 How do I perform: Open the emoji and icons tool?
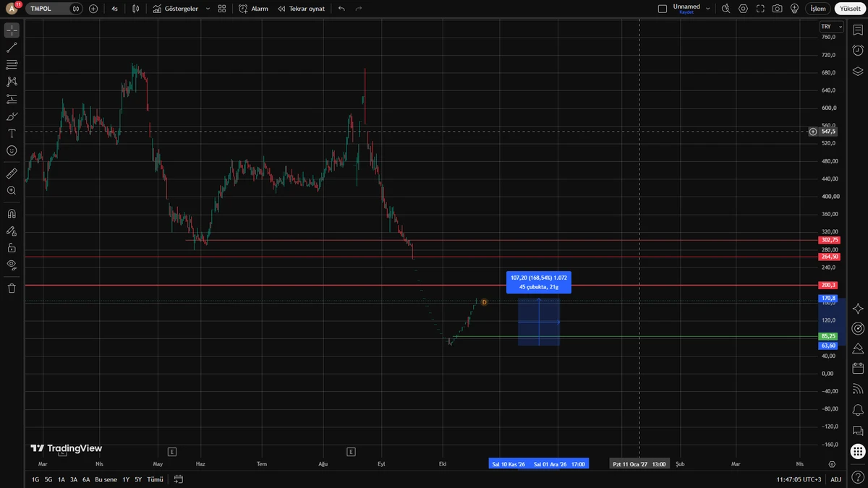(12, 150)
